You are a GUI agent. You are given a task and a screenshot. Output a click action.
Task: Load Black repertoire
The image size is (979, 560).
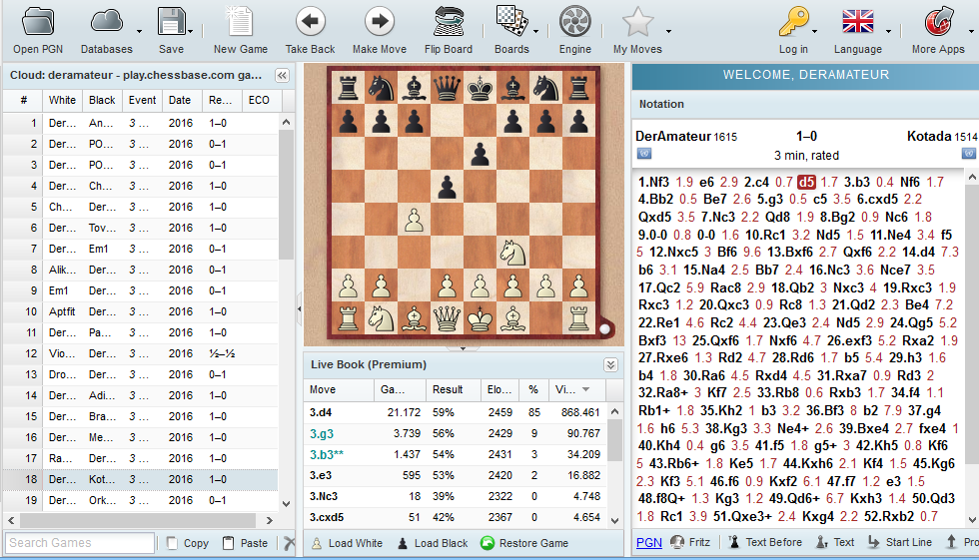pyautogui.click(x=433, y=543)
